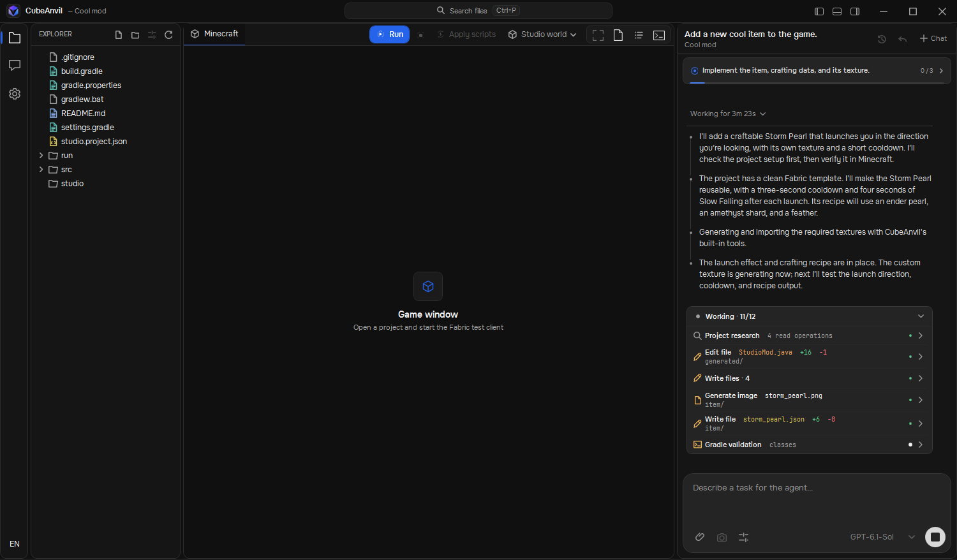Viewport: 957px width, 560px height.
Task: Start a new chat with + Chat
Action: (x=933, y=39)
